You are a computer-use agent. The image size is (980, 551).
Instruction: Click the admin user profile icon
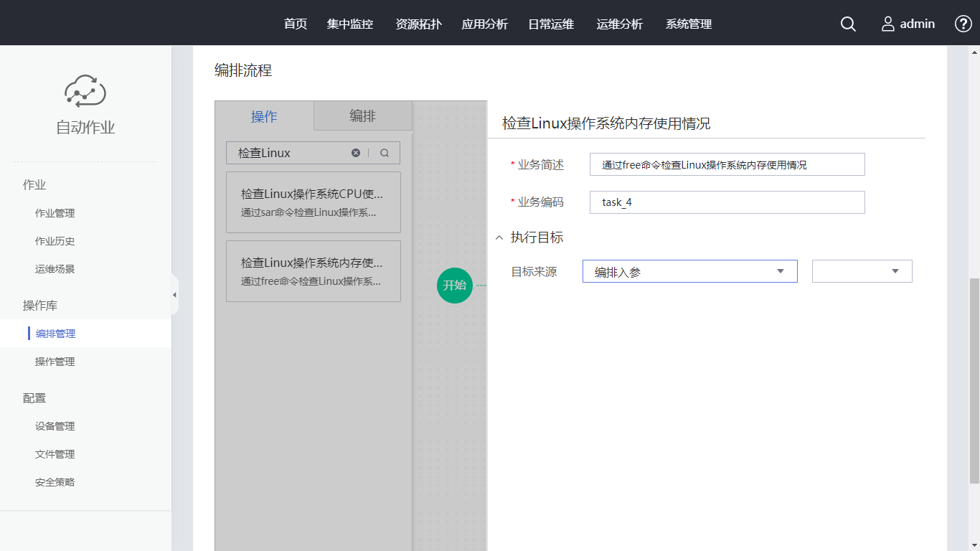(x=888, y=24)
